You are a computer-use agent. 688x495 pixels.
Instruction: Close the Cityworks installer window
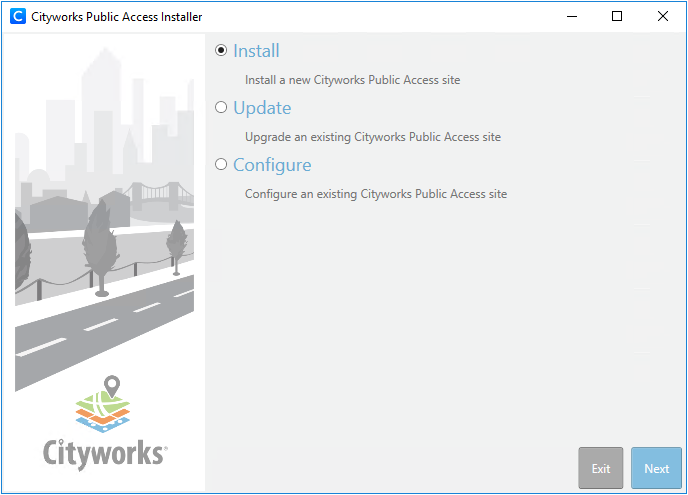click(x=663, y=16)
